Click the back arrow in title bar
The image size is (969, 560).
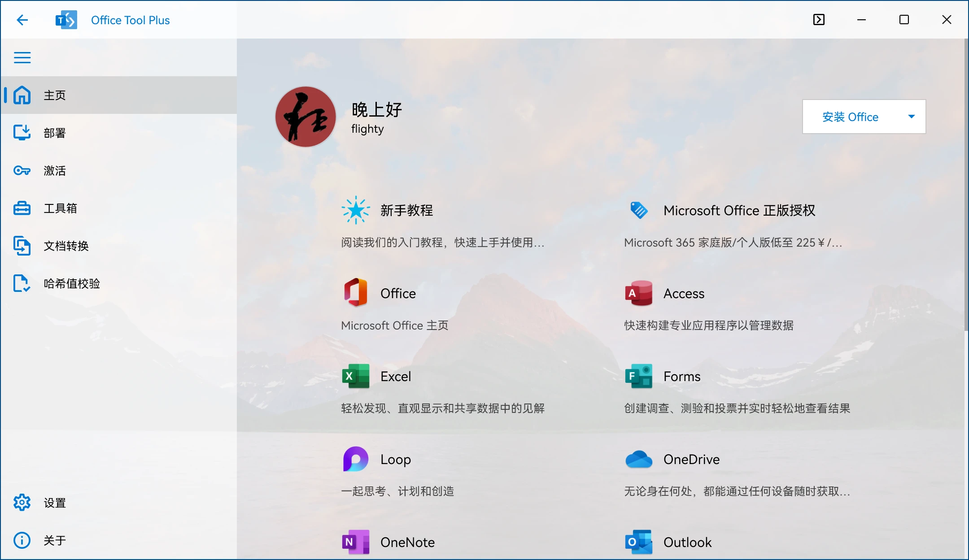pyautogui.click(x=22, y=20)
